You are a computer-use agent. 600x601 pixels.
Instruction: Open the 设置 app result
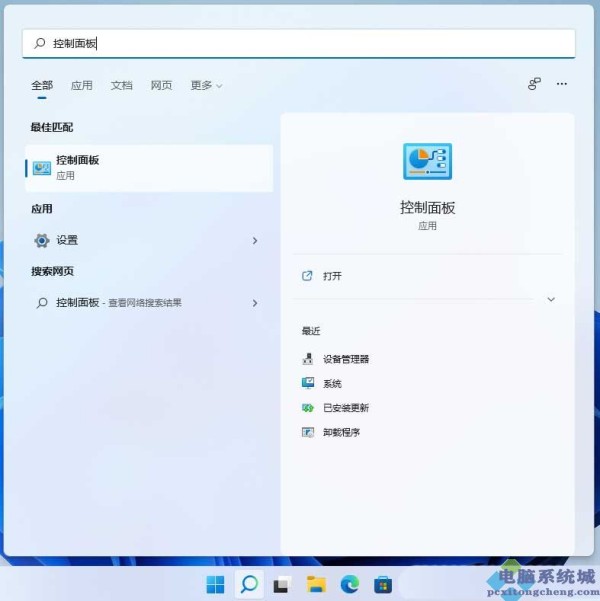[149, 240]
